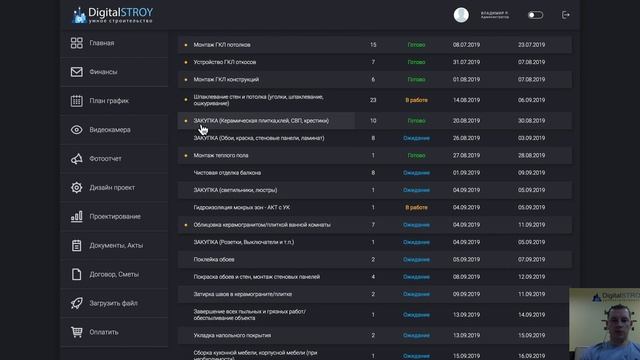Screen dimensions: 640x360
Task: Click the Фотоотчет megaphone icon
Action: [x=76, y=159]
